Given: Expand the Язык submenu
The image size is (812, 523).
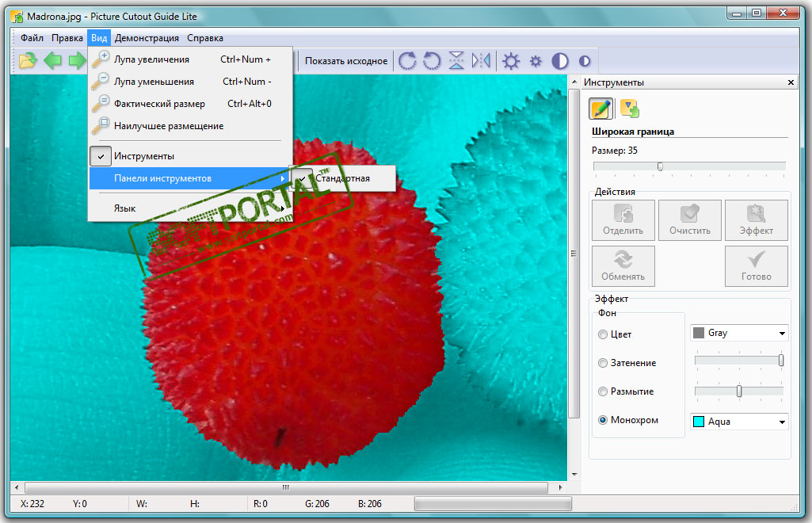Looking at the screenshot, I should [x=189, y=208].
